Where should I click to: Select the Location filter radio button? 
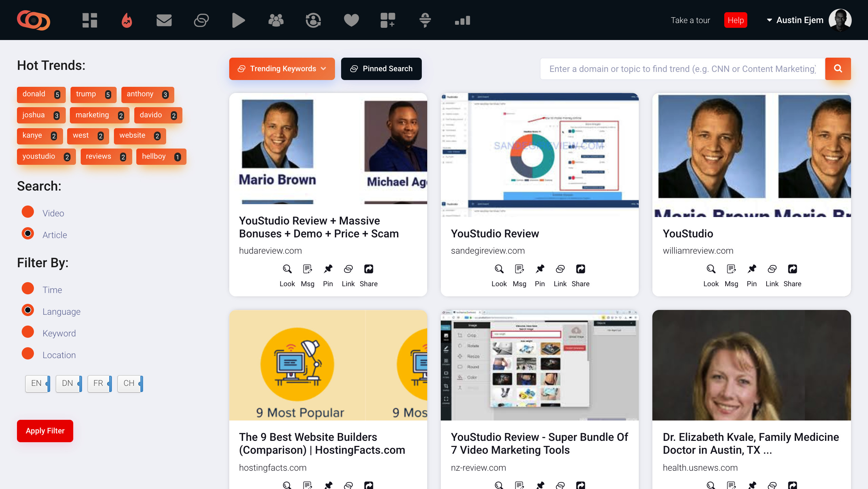[28, 354]
